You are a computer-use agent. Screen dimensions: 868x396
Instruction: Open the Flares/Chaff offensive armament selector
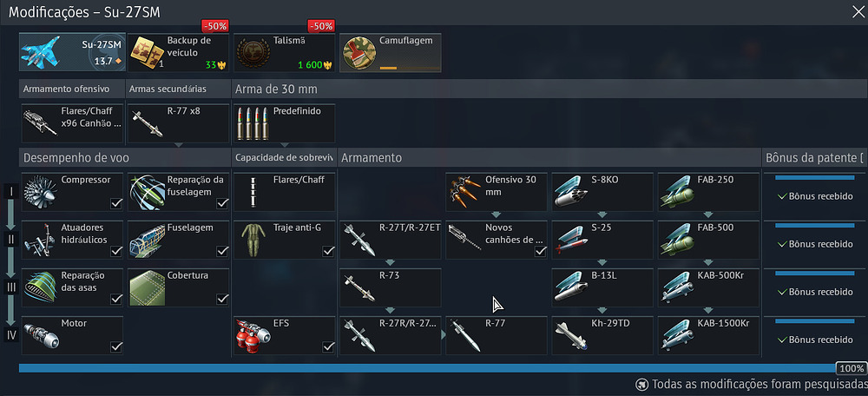pyautogui.click(x=73, y=123)
